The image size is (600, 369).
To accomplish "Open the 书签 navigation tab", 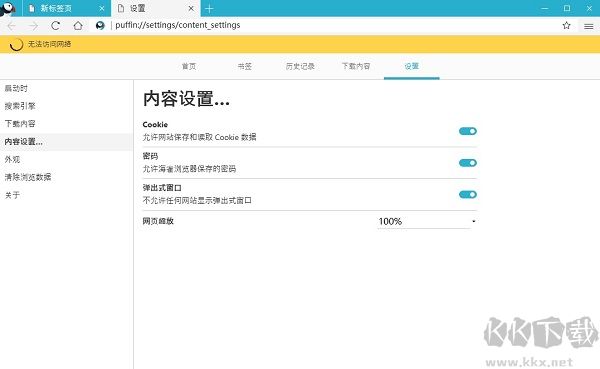I will tap(245, 66).
